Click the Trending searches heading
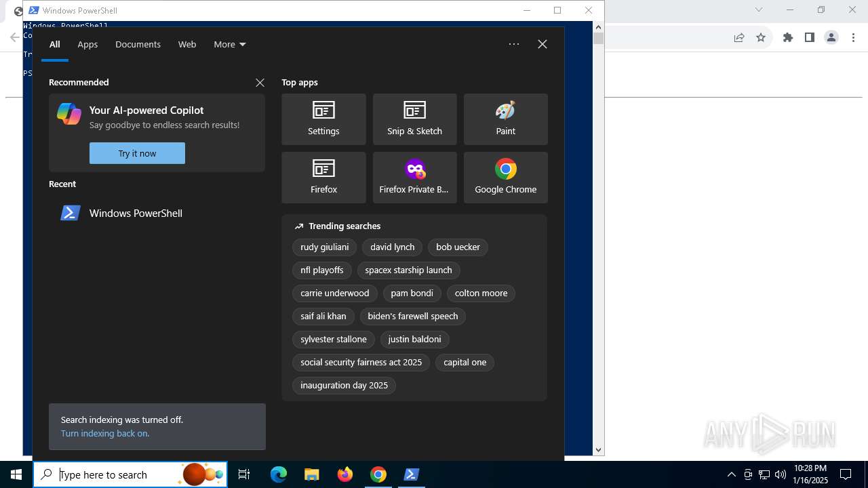The height and width of the screenshot is (488, 868). click(344, 226)
